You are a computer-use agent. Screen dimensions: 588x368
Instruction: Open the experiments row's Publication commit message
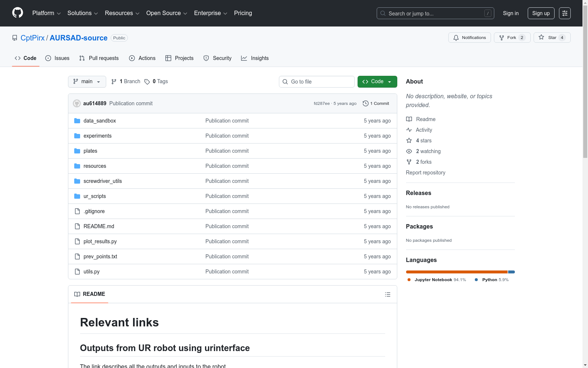pos(227,136)
